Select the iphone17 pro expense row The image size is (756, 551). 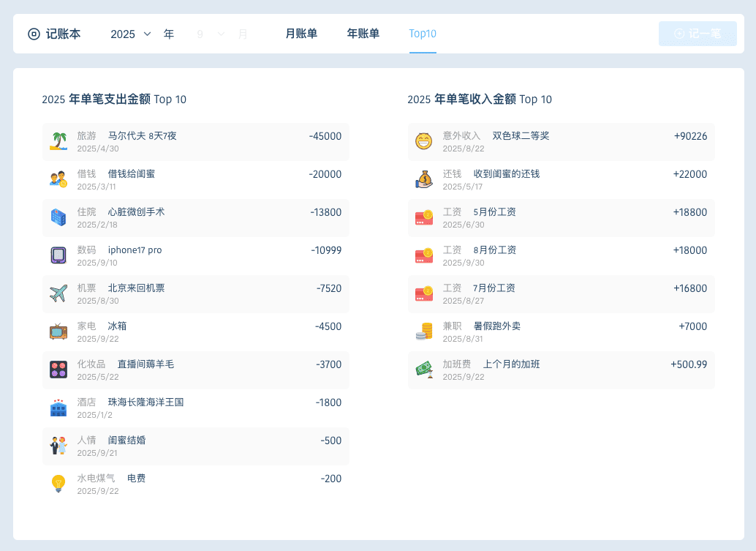tap(196, 255)
